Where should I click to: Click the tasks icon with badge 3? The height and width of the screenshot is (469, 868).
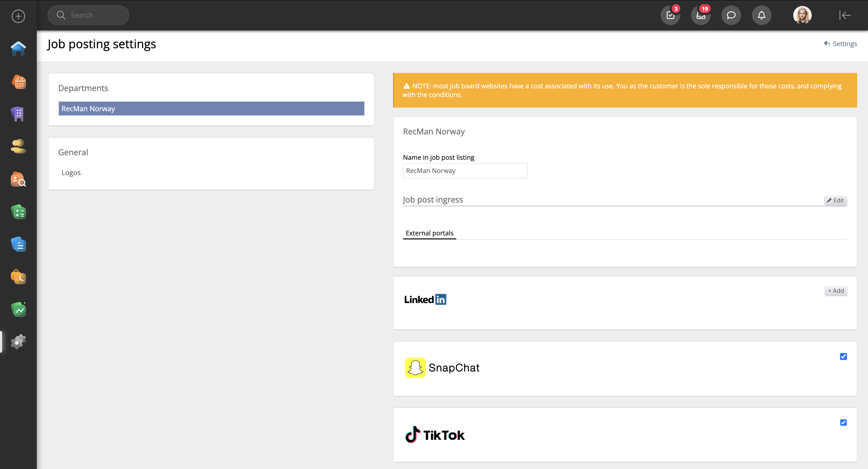[x=670, y=15]
